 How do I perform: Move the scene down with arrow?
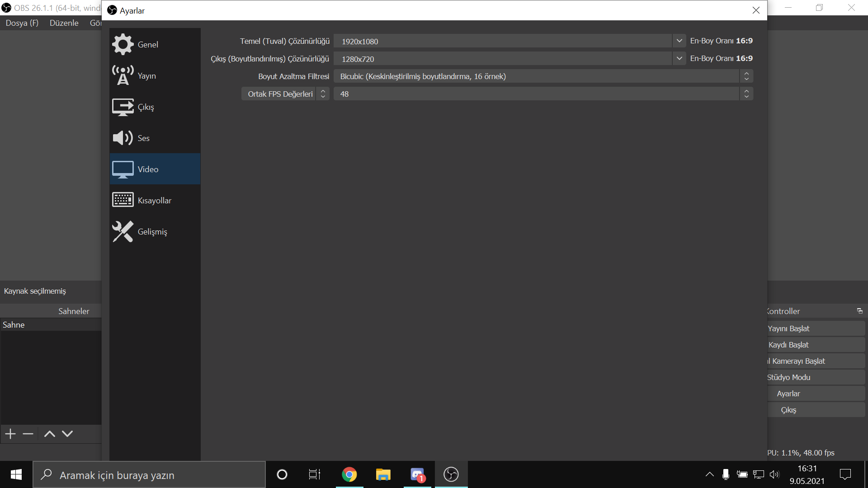point(67,434)
